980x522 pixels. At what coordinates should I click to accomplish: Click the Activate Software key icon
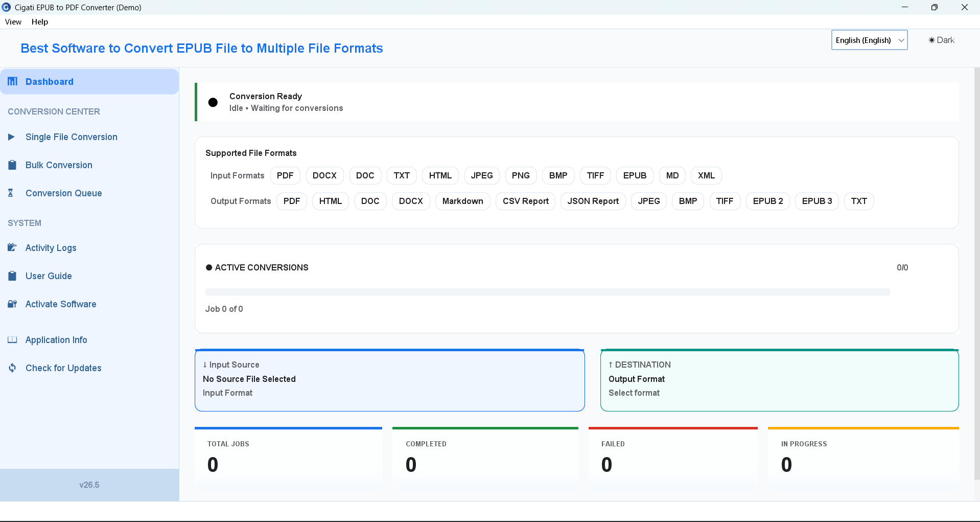(x=12, y=304)
